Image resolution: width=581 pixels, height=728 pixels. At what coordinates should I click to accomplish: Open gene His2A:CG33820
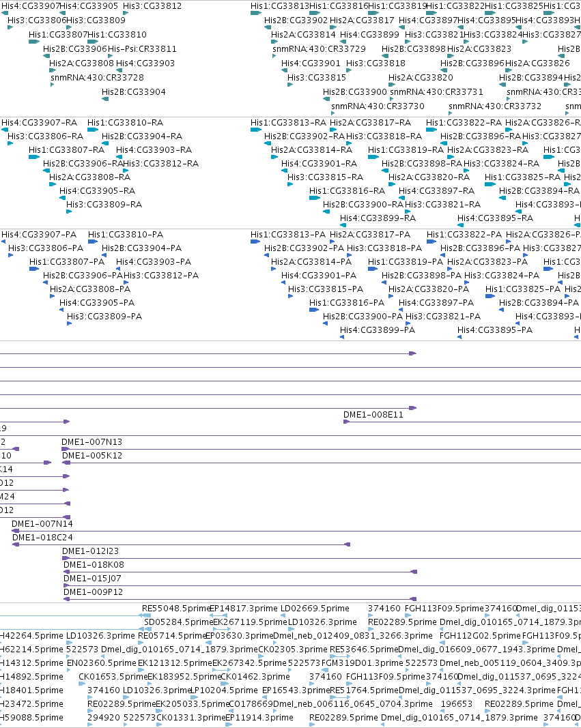[421, 78]
